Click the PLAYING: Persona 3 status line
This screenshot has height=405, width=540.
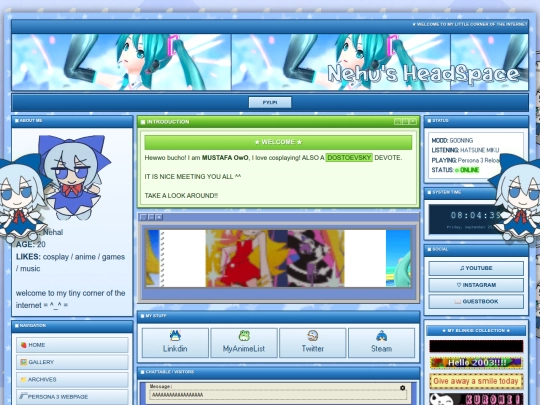(465, 160)
